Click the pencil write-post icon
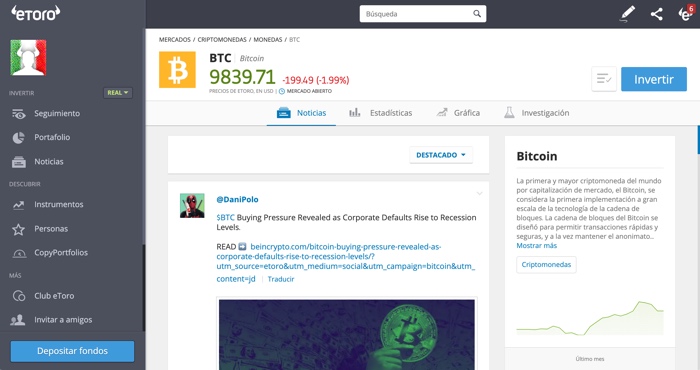 coord(628,14)
